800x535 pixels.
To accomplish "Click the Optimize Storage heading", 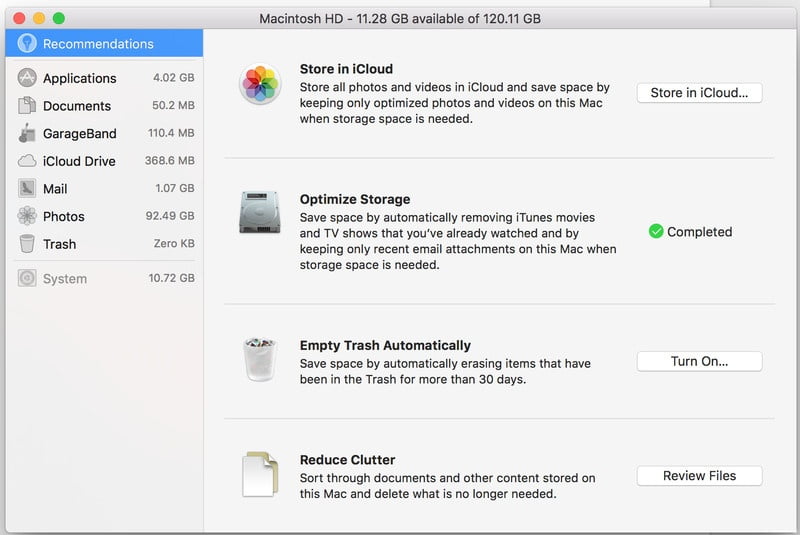I will click(x=355, y=199).
